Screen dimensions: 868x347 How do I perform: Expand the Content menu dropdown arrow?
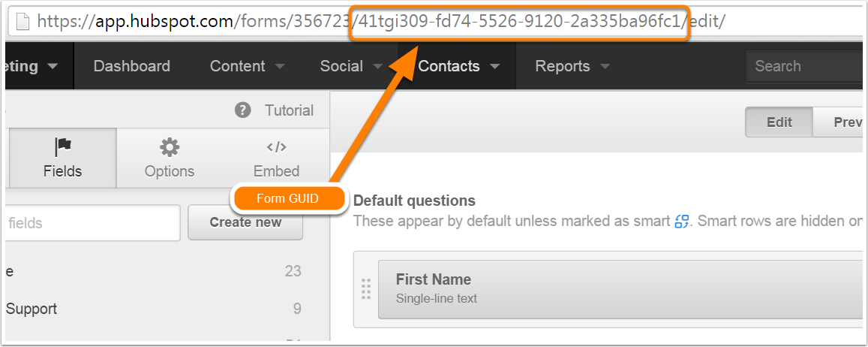[x=280, y=67]
